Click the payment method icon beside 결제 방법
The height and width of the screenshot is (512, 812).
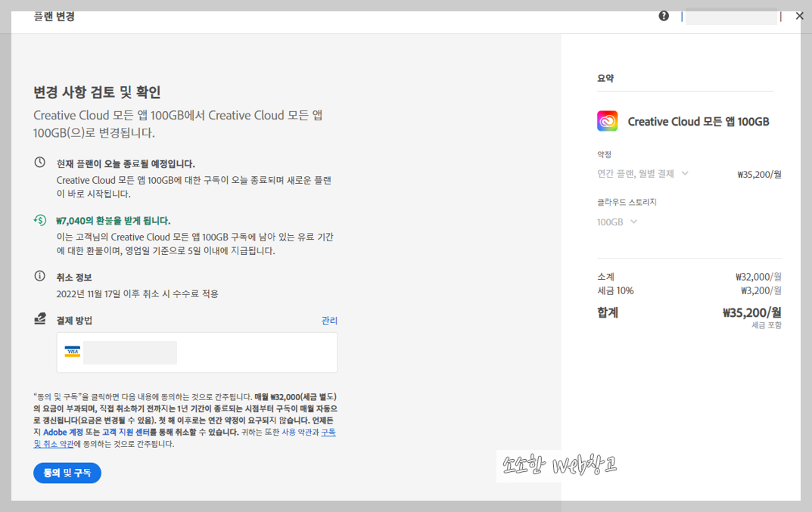click(40, 319)
